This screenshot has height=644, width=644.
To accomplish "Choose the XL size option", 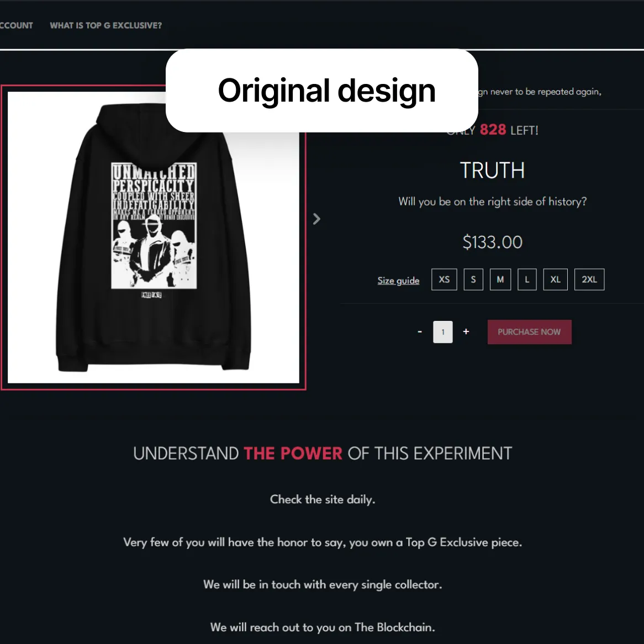I will point(555,279).
